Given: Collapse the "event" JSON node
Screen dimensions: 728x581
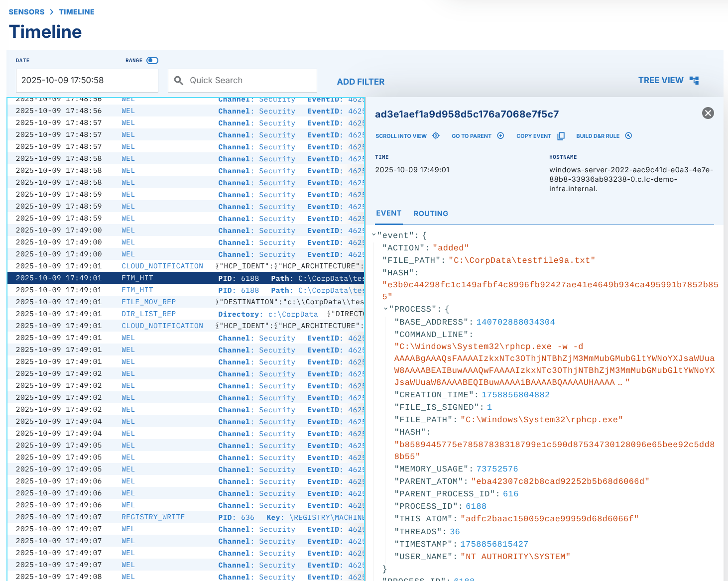Looking at the screenshot, I should click(x=374, y=235).
